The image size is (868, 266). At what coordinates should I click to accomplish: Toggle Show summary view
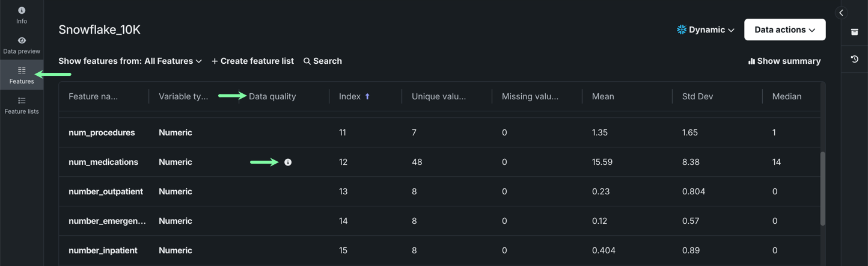tap(784, 61)
